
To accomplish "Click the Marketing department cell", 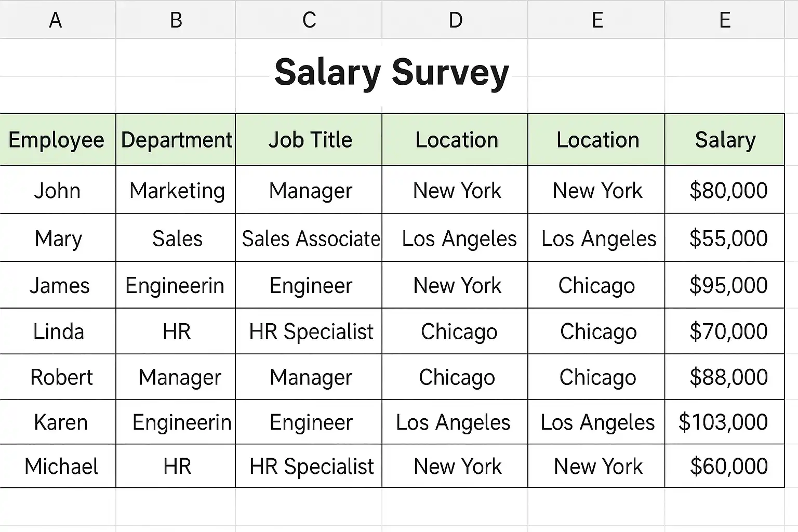I will tap(177, 191).
